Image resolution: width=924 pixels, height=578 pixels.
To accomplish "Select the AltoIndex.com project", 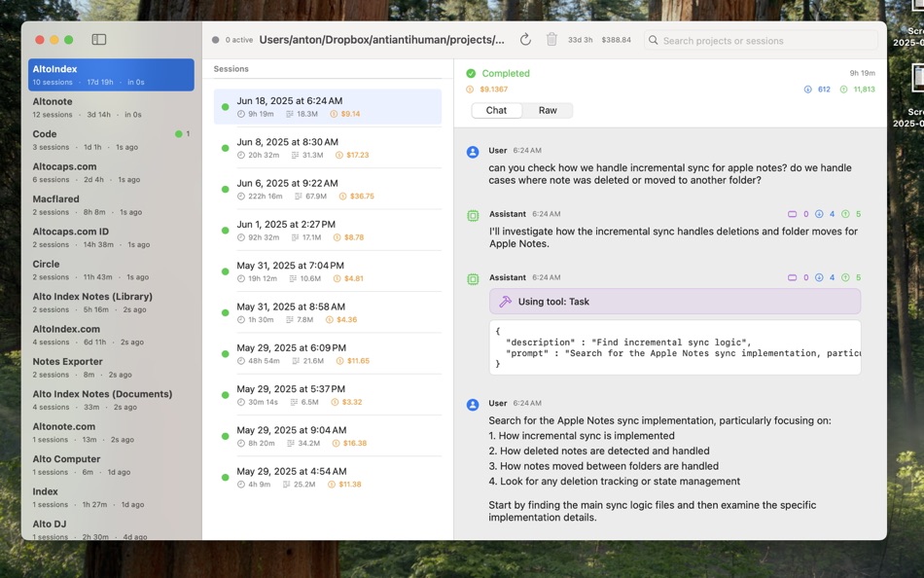I will [111, 335].
